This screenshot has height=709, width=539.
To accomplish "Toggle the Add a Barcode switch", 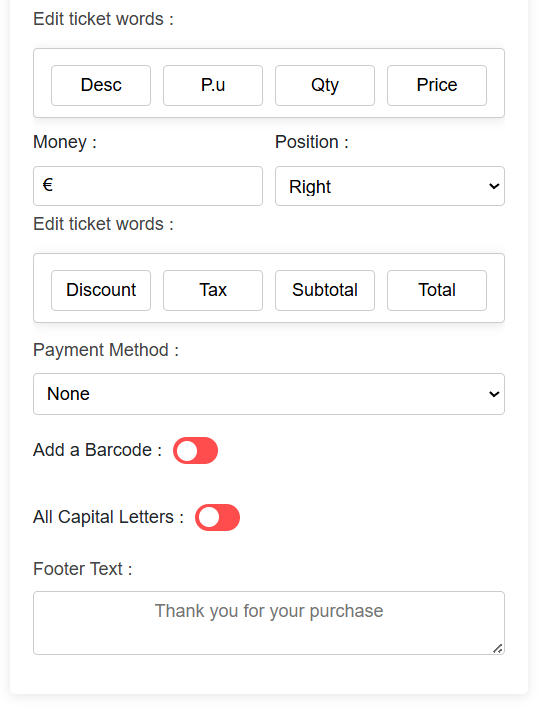I will point(195,450).
